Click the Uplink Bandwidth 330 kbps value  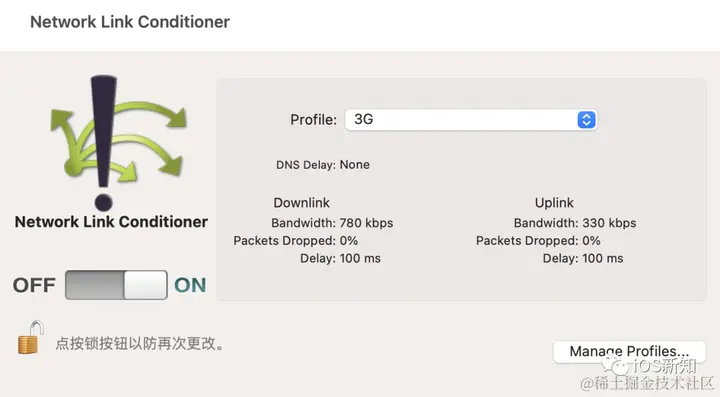[609, 223]
